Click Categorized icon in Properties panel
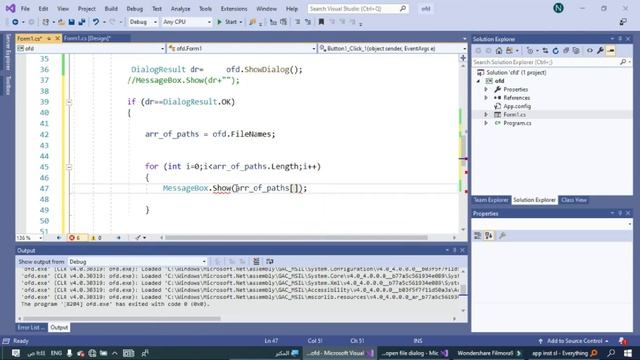 click(x=478, y=236)
